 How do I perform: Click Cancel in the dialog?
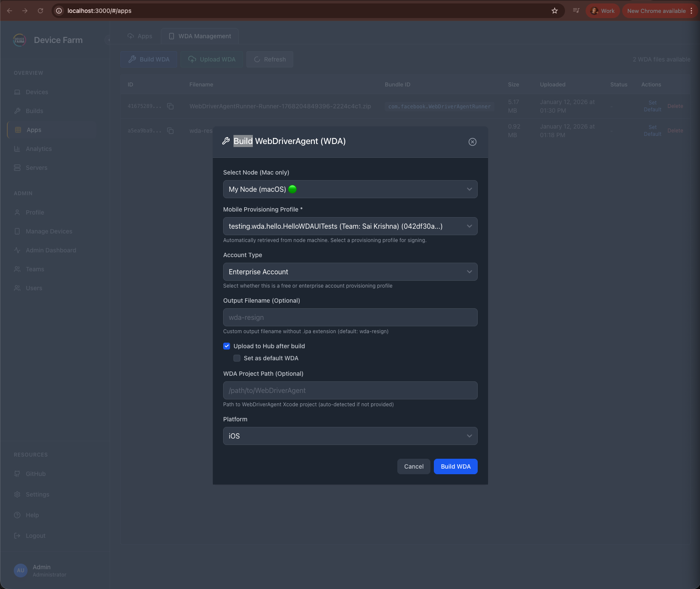(414, 466)
